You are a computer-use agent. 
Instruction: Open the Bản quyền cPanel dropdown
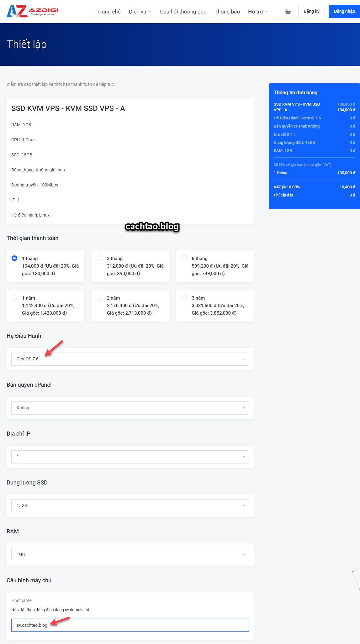(130, 408)
